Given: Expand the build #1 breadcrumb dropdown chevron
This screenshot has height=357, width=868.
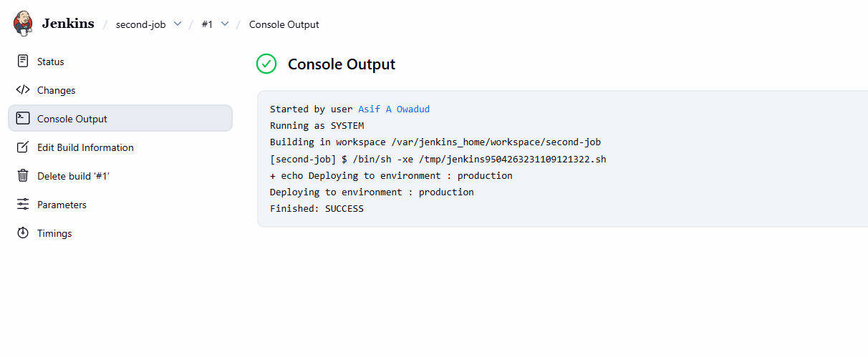Looking at the screenshot, I should coord(225,24).
